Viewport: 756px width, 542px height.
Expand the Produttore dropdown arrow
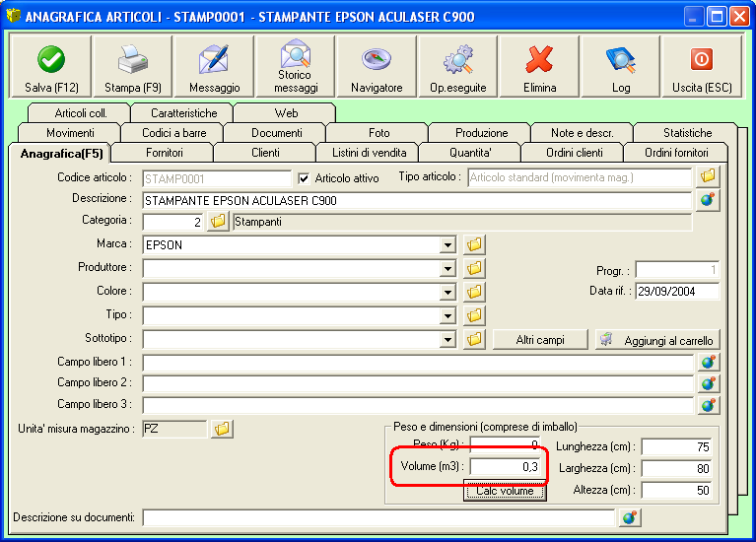tap(447, 269)
